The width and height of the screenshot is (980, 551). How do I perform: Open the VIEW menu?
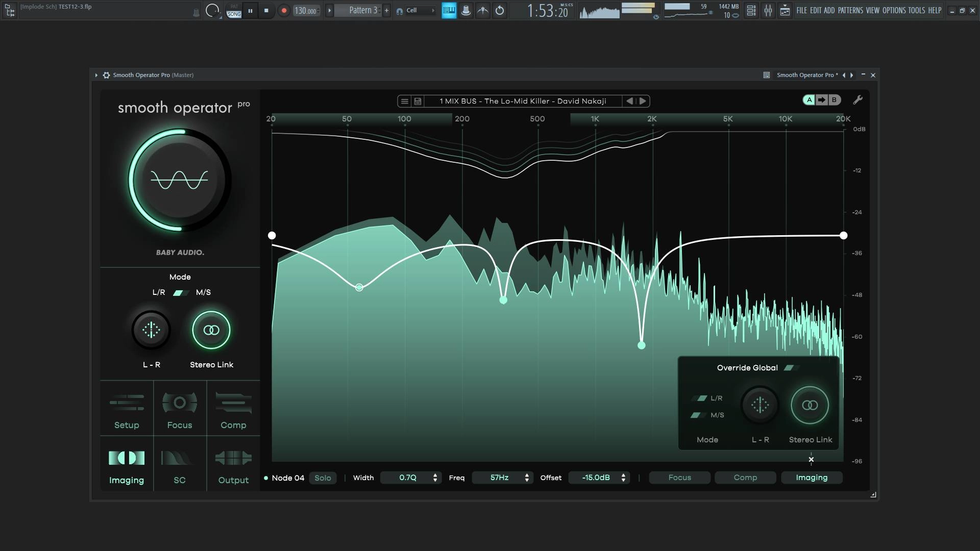tap(873, 10)
